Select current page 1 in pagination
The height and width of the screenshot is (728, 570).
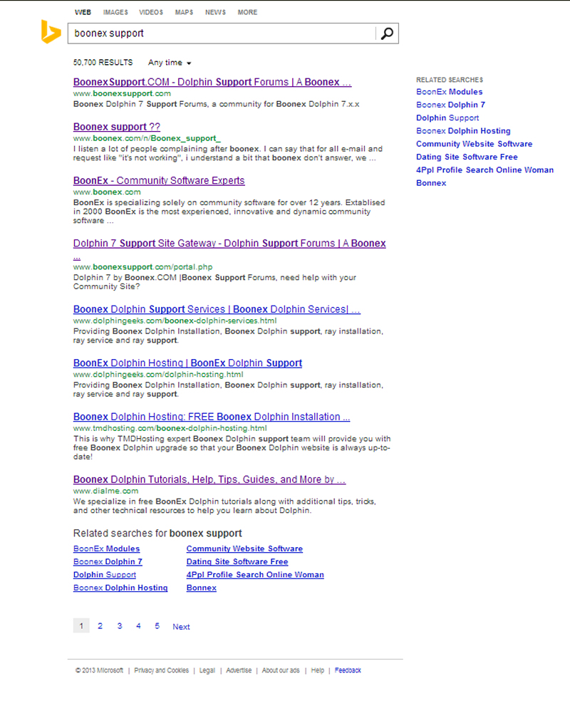coord(81,626)
